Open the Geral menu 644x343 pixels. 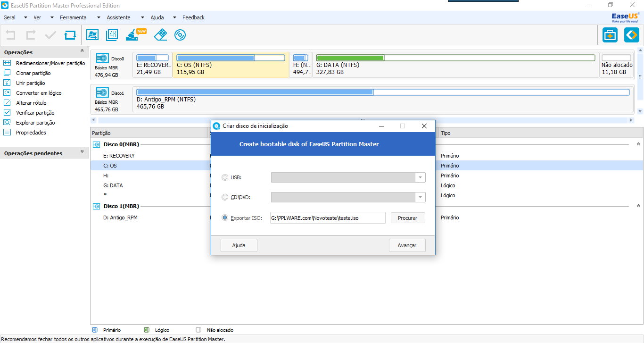click(x=9, y=17)
